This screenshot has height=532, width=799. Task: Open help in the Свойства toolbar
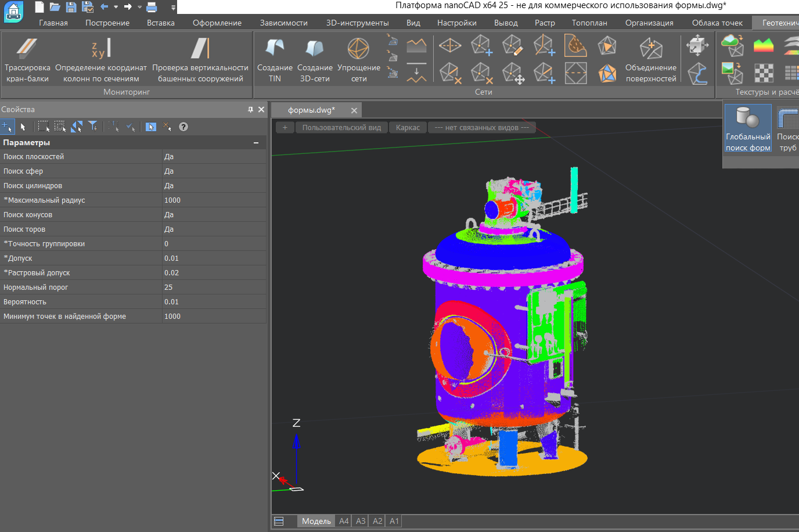click(x=183, y=127)
